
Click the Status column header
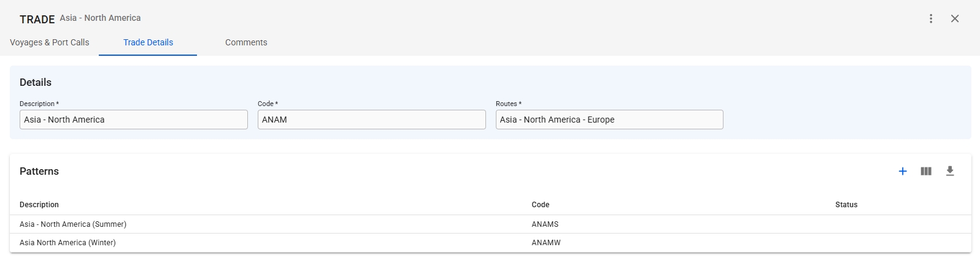(x=846, y=205)
